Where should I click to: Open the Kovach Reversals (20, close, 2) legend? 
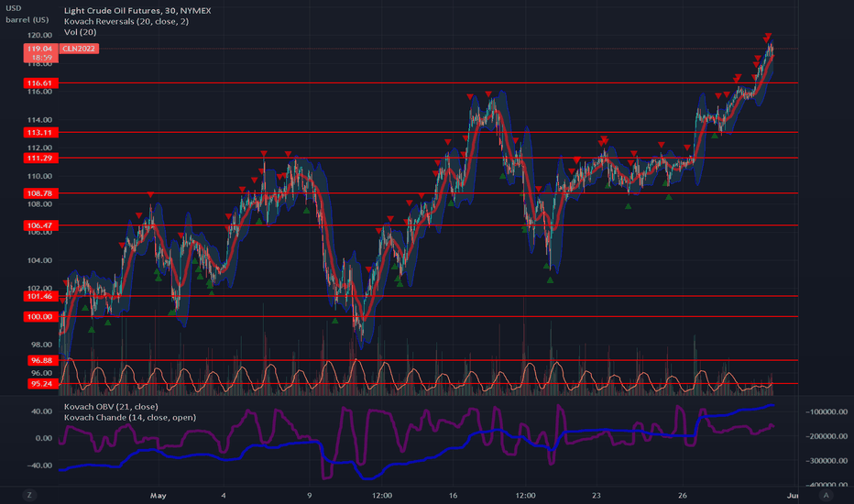(126, 21)
